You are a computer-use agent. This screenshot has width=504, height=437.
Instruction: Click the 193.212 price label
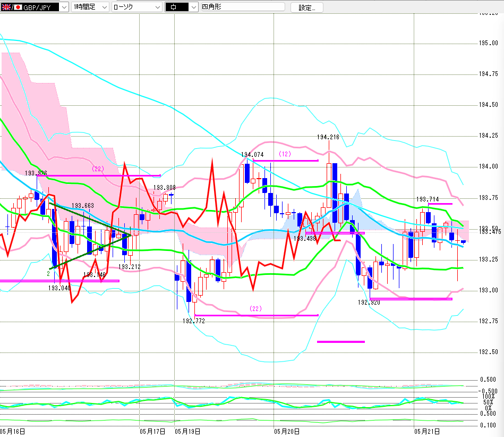point(129,266)
